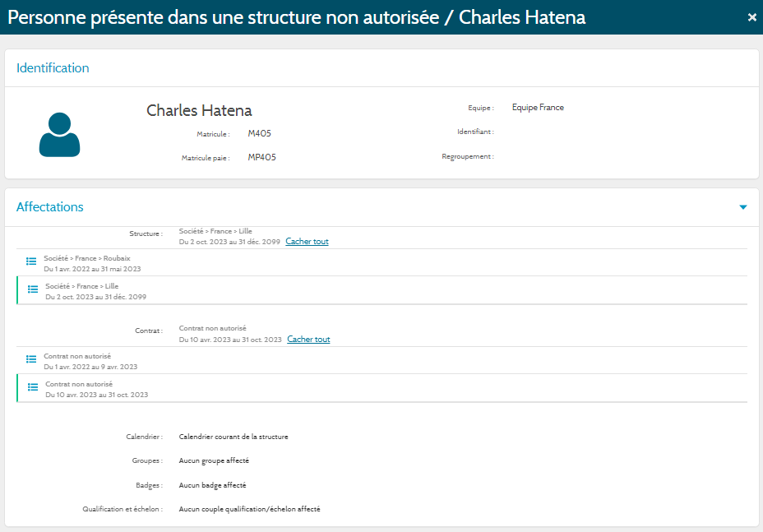
Task: Close the Charles Hatena anomaly dialog
Action: (x=751, y=17)
